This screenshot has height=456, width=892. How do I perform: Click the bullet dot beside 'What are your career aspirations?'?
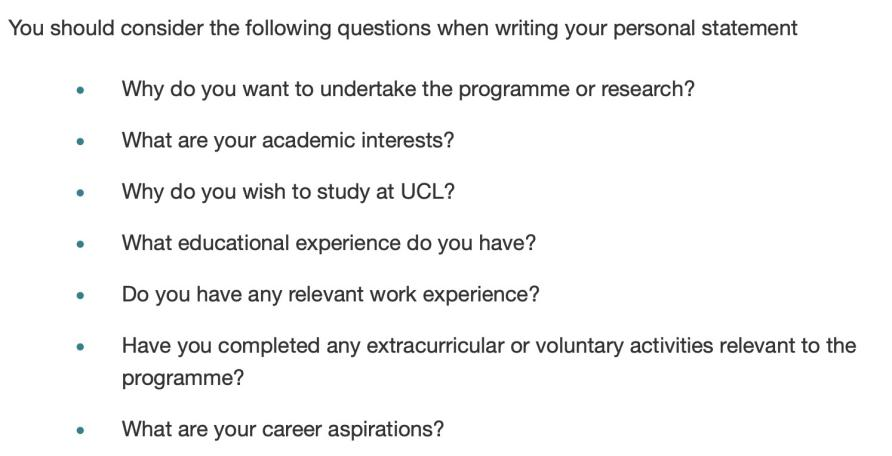point(80,430)
